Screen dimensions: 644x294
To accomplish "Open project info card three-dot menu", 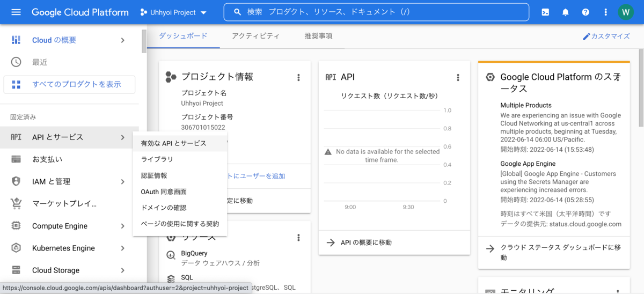I will pos(298,77).
